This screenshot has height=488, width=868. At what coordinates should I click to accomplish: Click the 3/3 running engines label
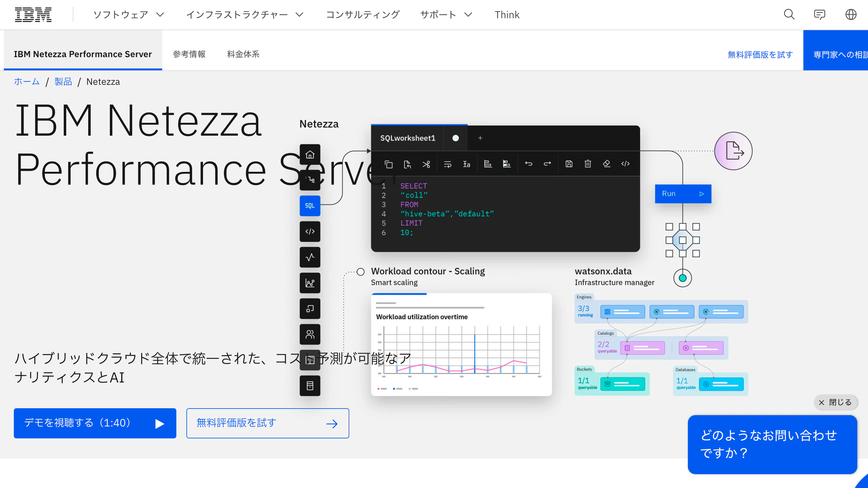[585, 311]
